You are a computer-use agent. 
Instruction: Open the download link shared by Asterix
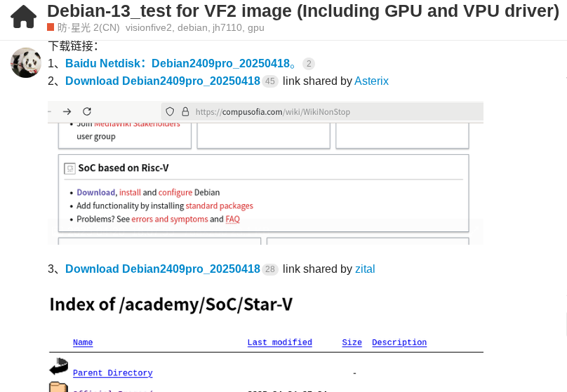click(x=162, y=81)
